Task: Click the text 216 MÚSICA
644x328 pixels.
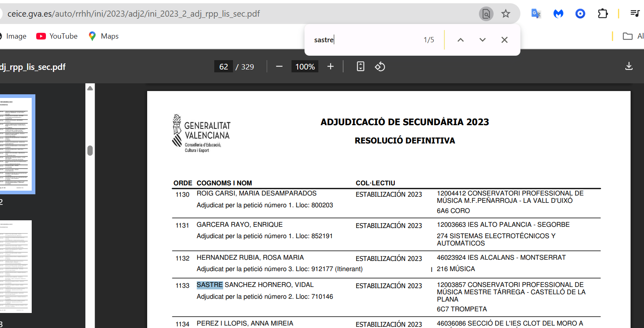Action: pos(456,269)
